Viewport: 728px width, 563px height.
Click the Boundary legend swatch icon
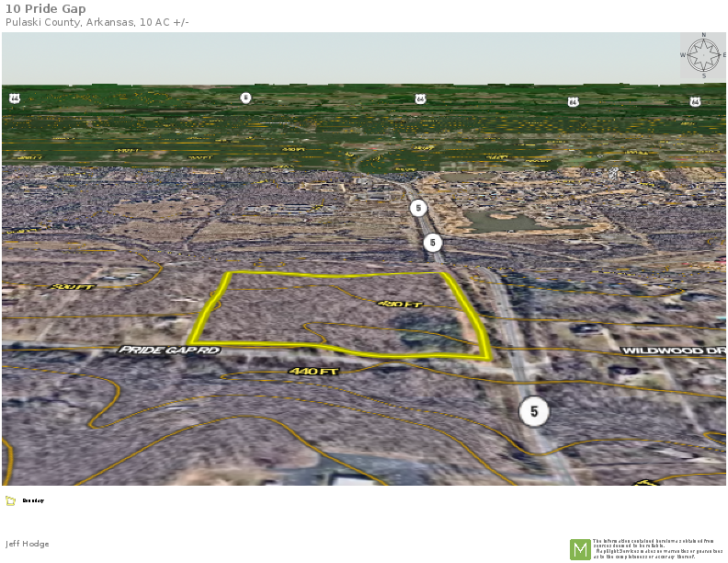(x=10, y=500)
